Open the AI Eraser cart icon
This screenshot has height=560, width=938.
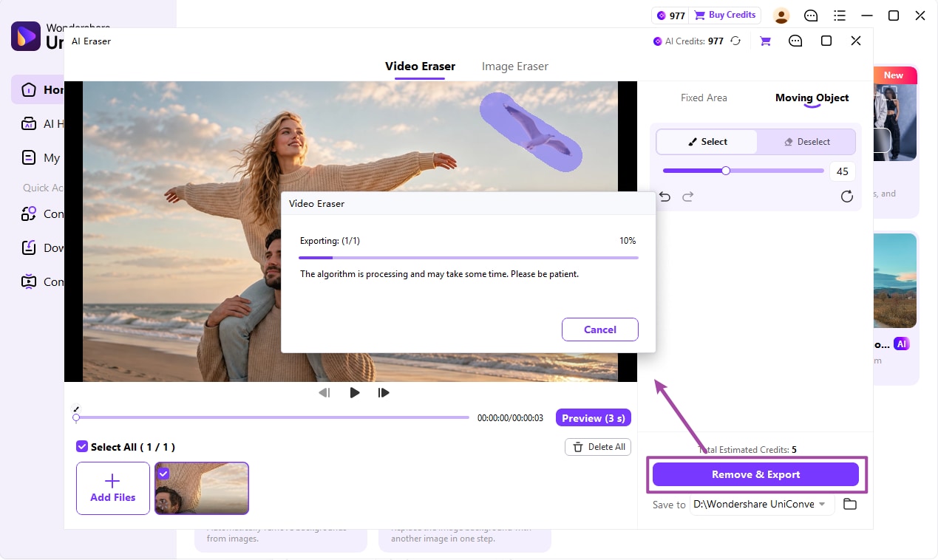click(765, 41)
